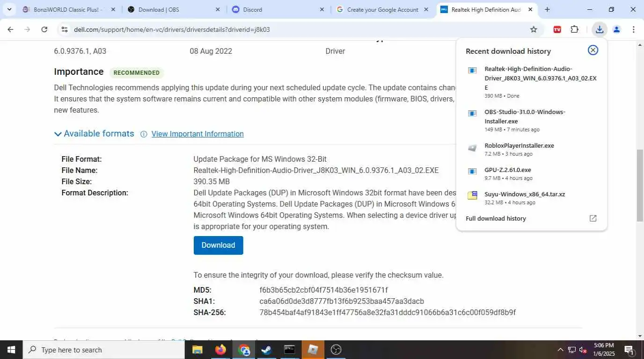This screenshot has height=359, width=644.
Task: Click the page vertical scrollbar thumb
Action: click(x=640, y=185)
